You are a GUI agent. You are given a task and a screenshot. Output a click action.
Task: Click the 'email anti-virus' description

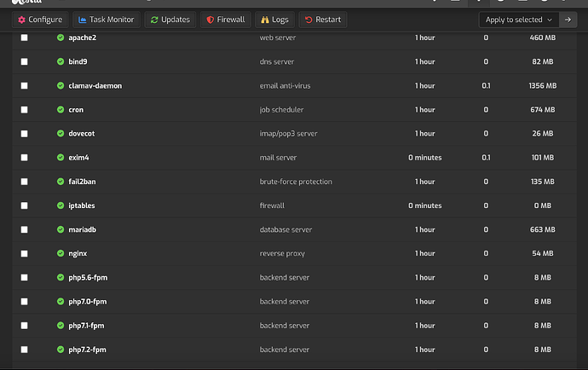click(285, 85)
